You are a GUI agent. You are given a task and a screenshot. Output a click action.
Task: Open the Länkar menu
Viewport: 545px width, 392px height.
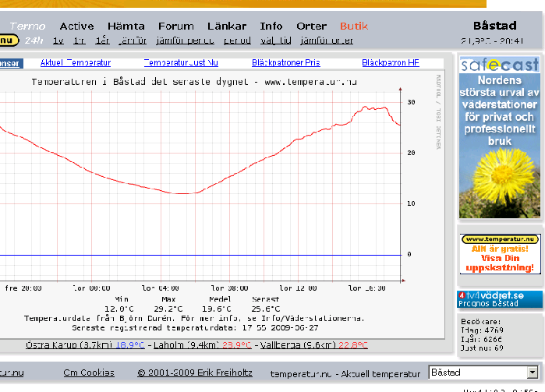tap(227, 26)
